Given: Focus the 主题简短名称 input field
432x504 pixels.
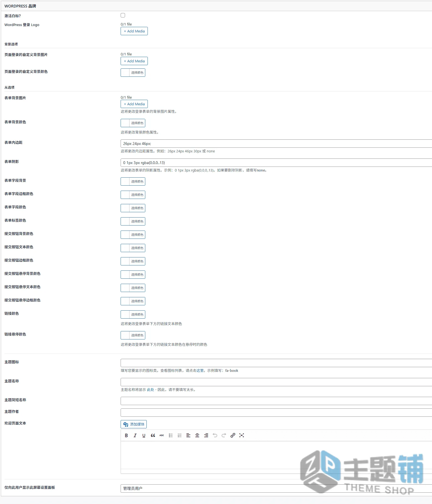Looking at the screenshot, I should click(x=276, y=401).
